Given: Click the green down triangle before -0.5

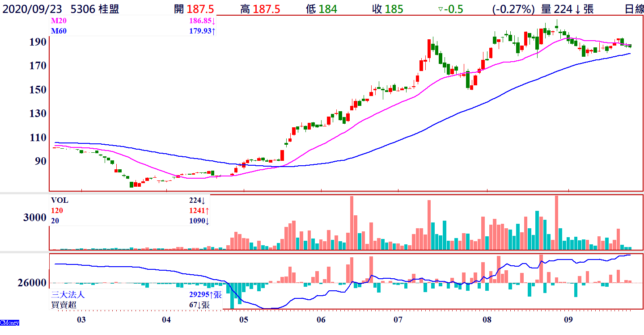Looking at the screenshot, I should tap(441, 9).
